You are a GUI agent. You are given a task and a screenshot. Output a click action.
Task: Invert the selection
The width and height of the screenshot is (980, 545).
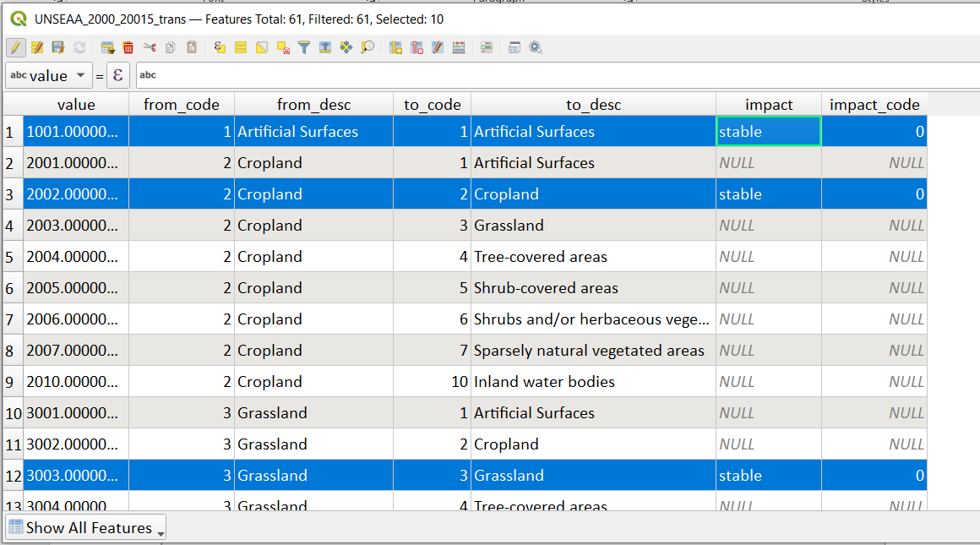pos(262,47)
